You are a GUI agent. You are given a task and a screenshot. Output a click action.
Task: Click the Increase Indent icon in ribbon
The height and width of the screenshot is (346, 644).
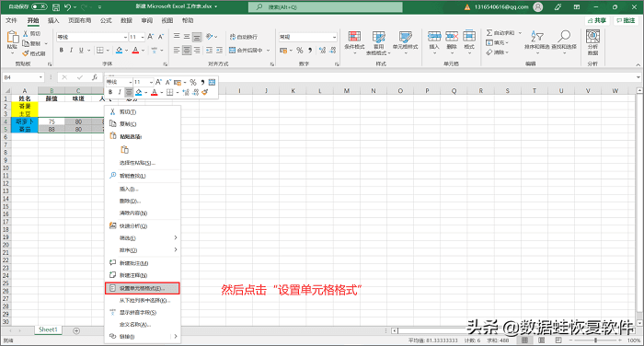[x=219, y=50]
